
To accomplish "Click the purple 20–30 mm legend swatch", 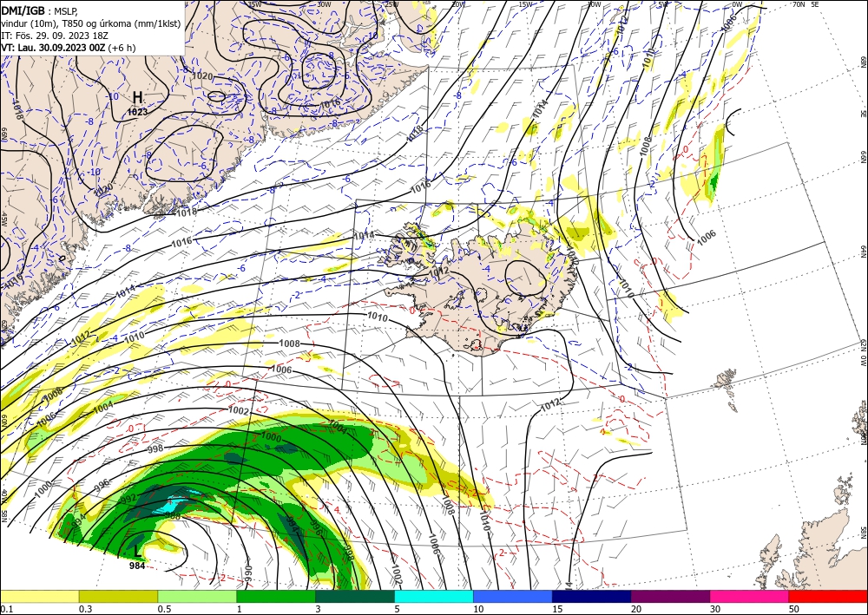I will (x=670, y=596).
